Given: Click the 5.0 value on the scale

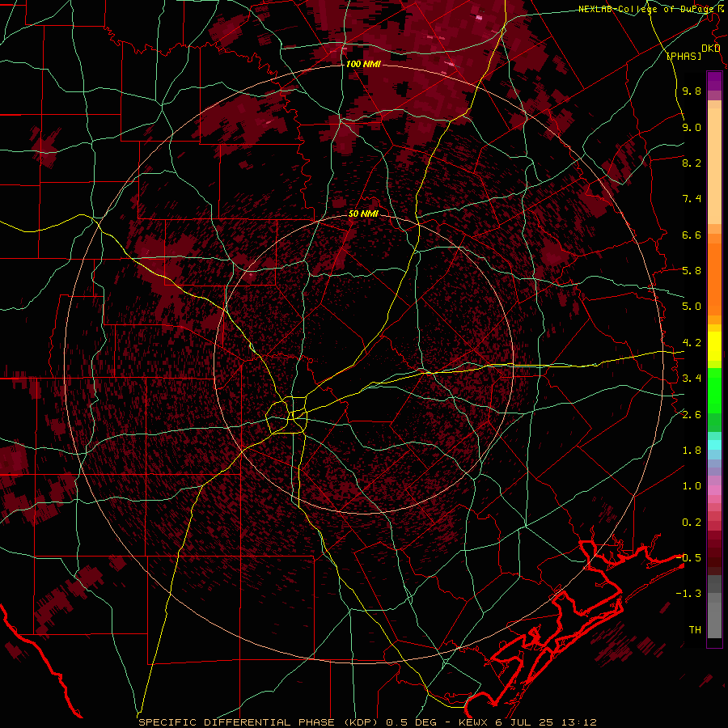Looking at the screenshot, I should (692, 307).
